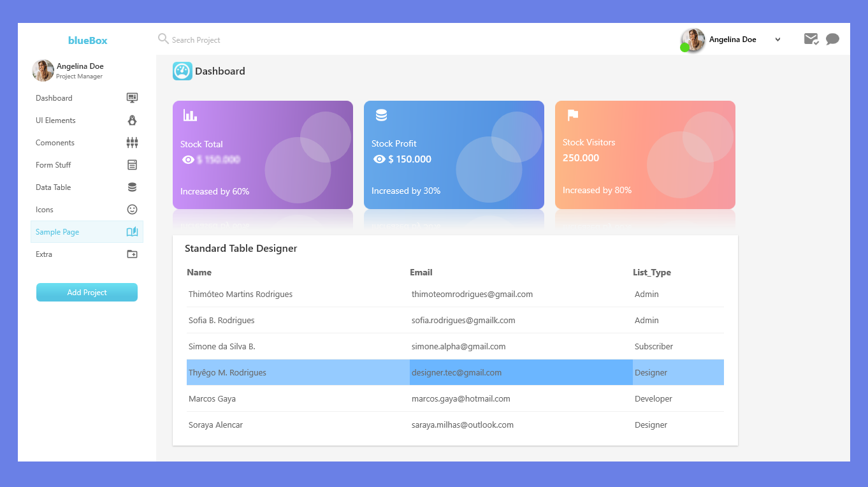Open the mail envelope icon in header
Viewport: 868px width, 487px height.
click(811, 40)
